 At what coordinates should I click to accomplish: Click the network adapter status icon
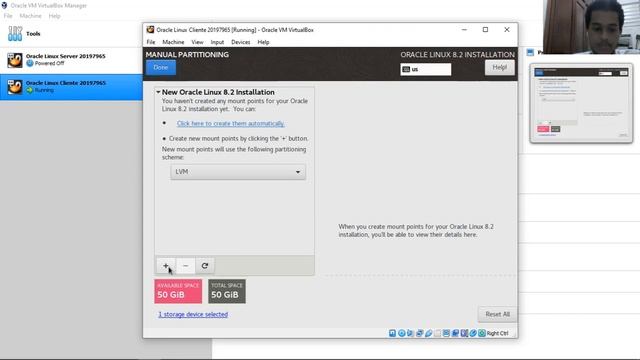point(419,333)
